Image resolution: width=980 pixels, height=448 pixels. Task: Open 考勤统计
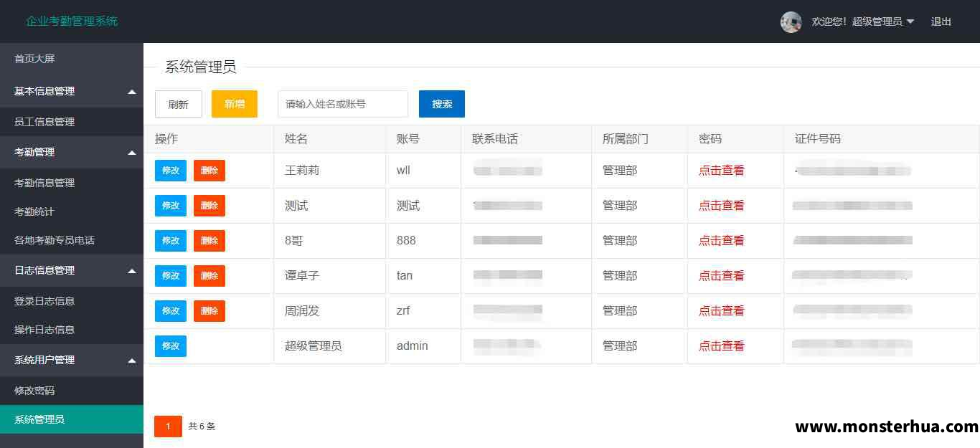[72, 211]
